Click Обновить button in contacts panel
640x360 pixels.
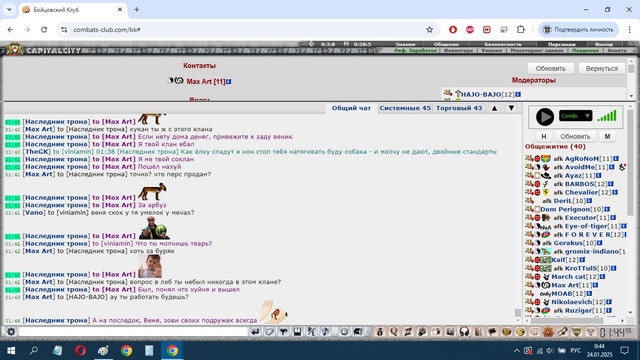pyautogui.click(x=551, y=69)
